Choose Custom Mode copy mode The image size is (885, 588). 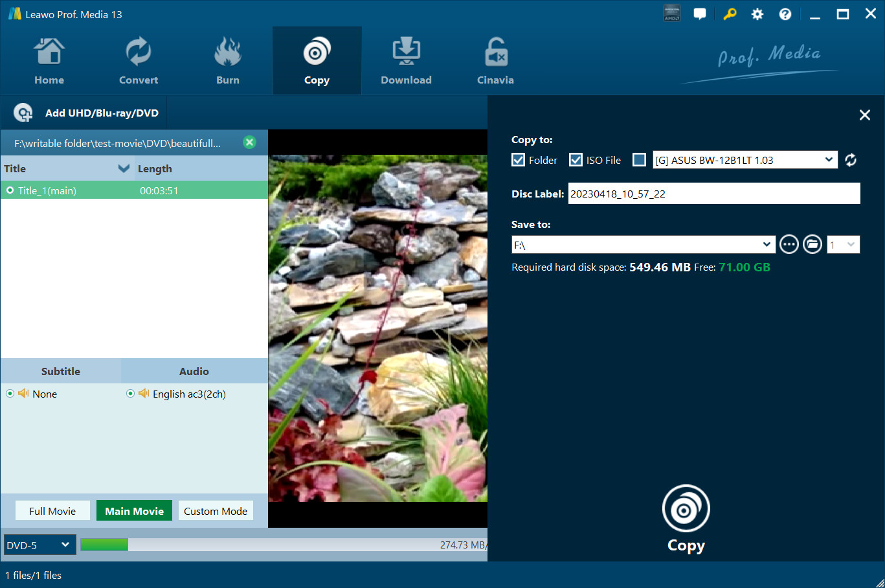tap(216, 511)
